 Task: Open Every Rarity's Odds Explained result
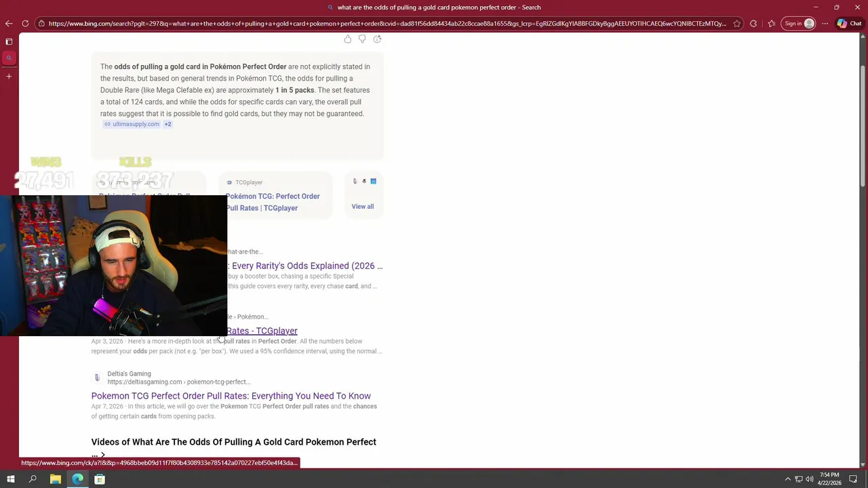click(x=305, y=266)
